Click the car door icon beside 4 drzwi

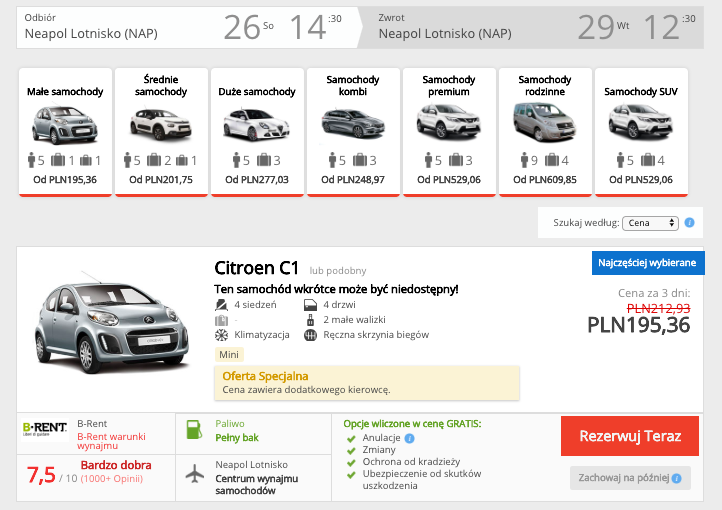point(310,305)
